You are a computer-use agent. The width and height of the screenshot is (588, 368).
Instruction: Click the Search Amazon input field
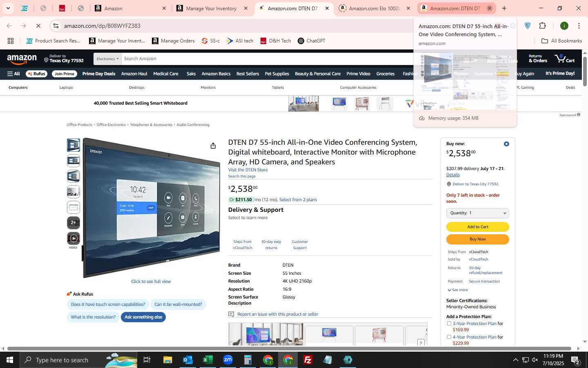(267, 59)
